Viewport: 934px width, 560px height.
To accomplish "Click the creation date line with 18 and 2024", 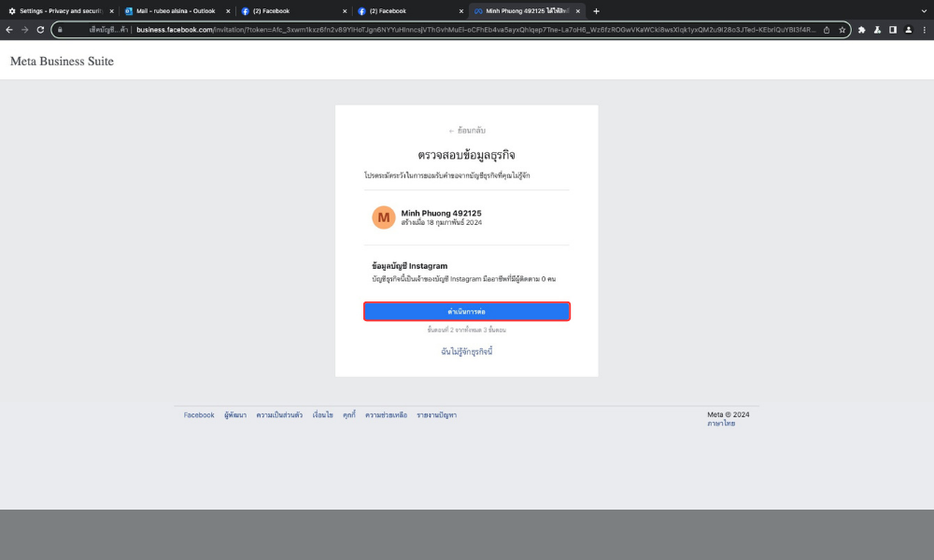I will [x=442, y=222].
